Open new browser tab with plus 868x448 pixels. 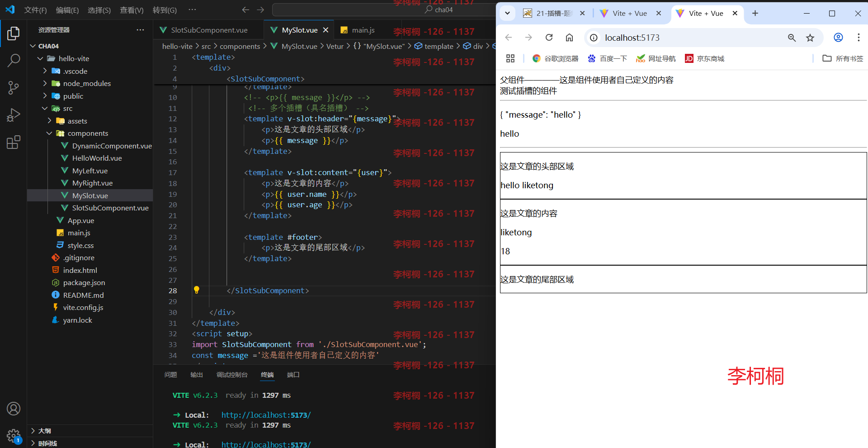(755, 13)
